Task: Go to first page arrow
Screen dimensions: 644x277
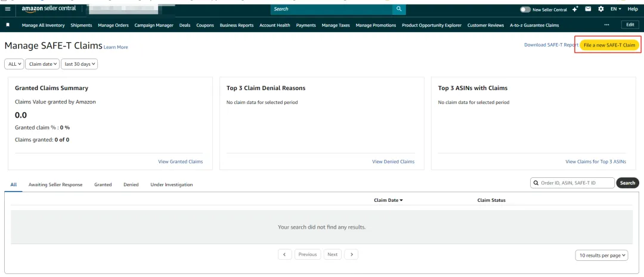Action: (x=284, y=254)
